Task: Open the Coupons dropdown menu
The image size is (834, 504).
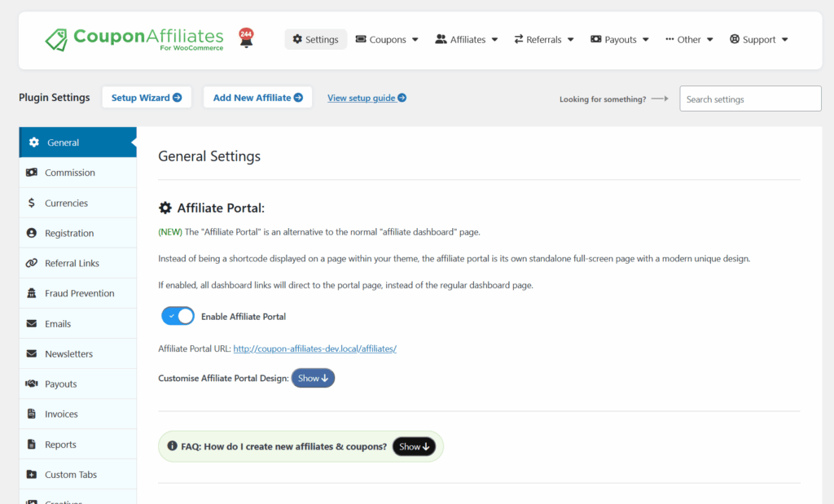Action: pos(387,39)
